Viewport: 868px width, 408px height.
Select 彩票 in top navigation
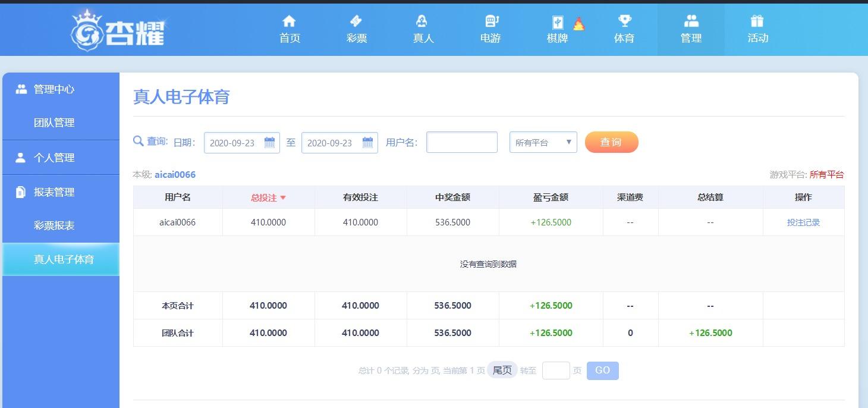tap(357, 38)
